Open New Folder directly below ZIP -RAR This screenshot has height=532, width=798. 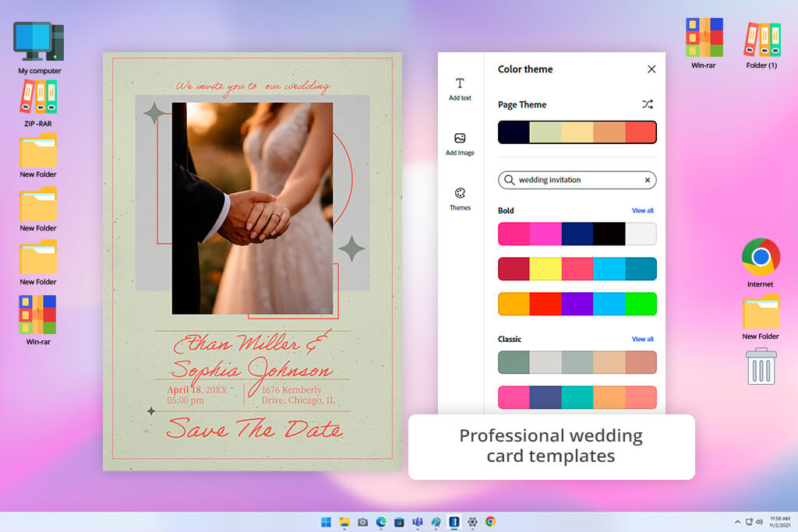pos(38,156)
